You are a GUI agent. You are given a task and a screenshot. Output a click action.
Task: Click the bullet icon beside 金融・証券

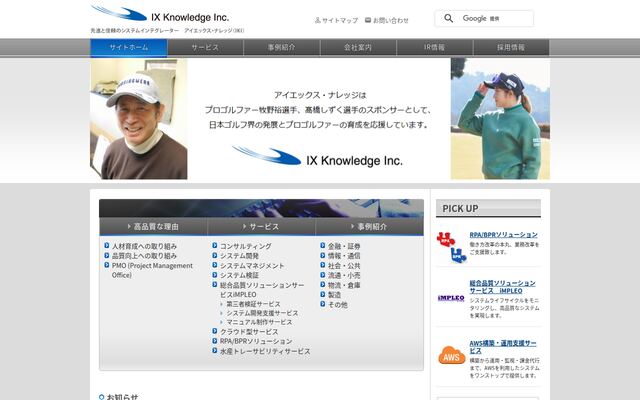(322, 246)
